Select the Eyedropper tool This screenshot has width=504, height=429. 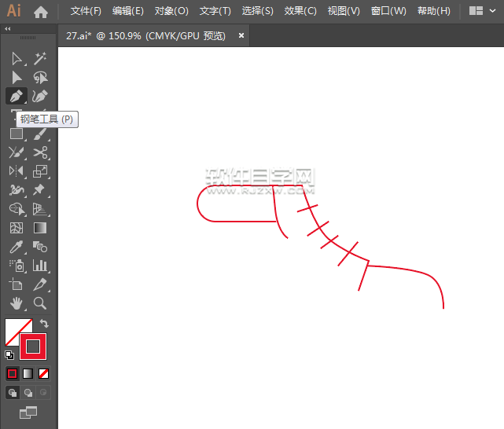(x=17, y=247)
